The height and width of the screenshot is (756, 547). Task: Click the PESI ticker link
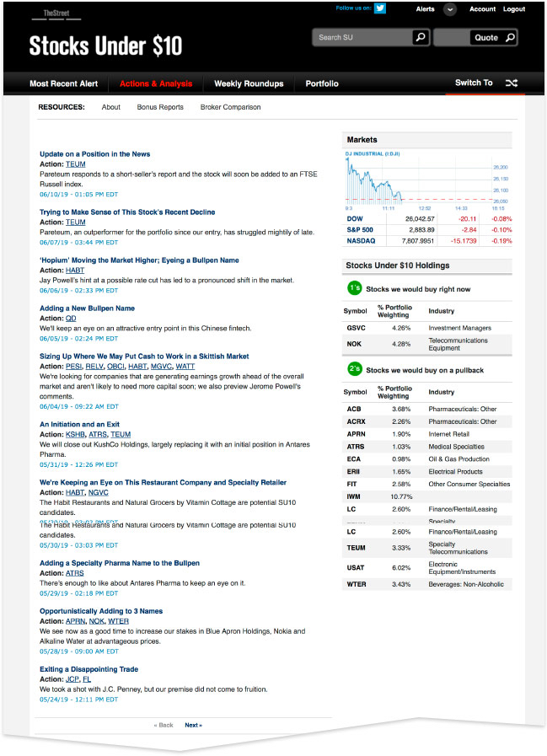pyautogui.click(x=74, y=367)
